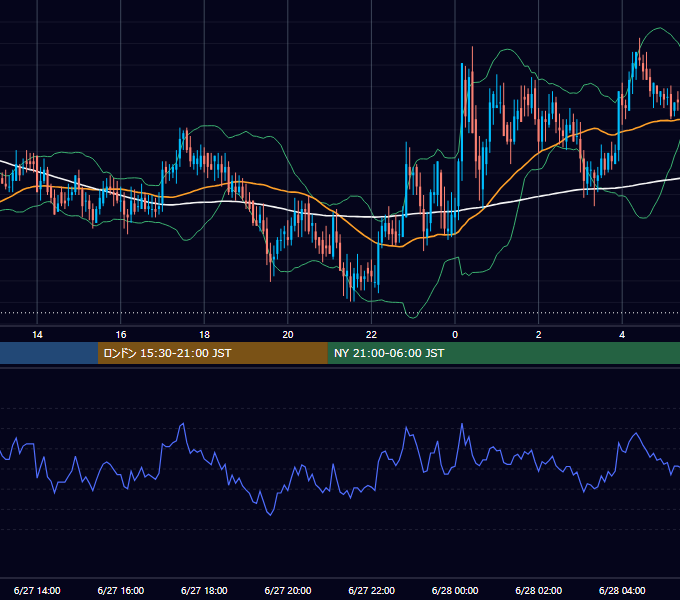The image size is (680, 600).
Task: Select the London 15:30-21:00 JST session bar
Action: point(212,353)
